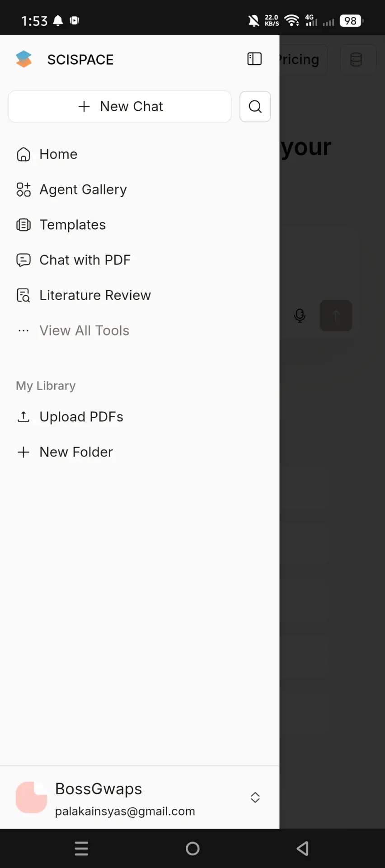This screenshot has height=868, width=385.
Task: Click the SciSpace logo icon
Action: 24,59
